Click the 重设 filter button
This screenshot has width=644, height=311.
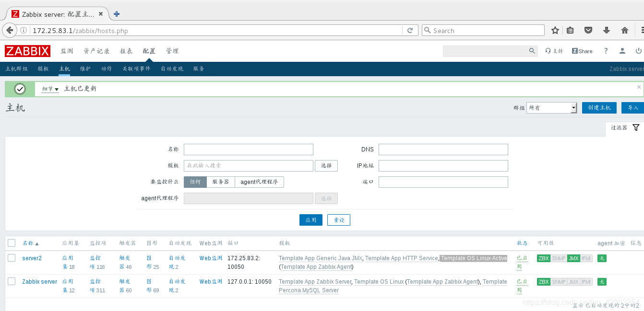tap(339, 220)
